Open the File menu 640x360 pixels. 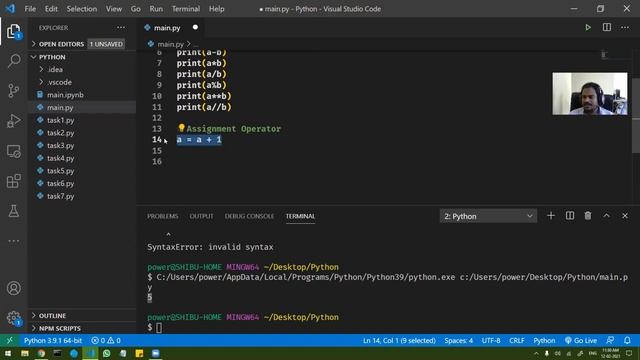tap(30, 9)
